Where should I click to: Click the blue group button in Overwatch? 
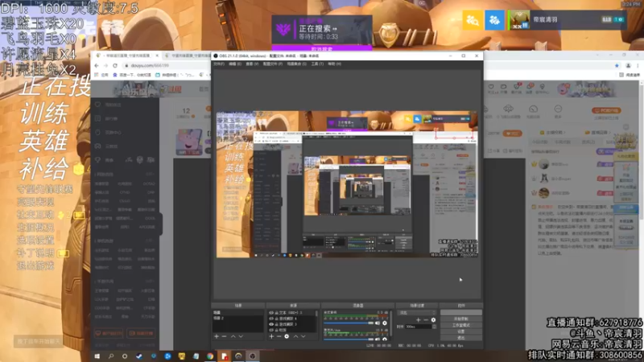[494, 19]
